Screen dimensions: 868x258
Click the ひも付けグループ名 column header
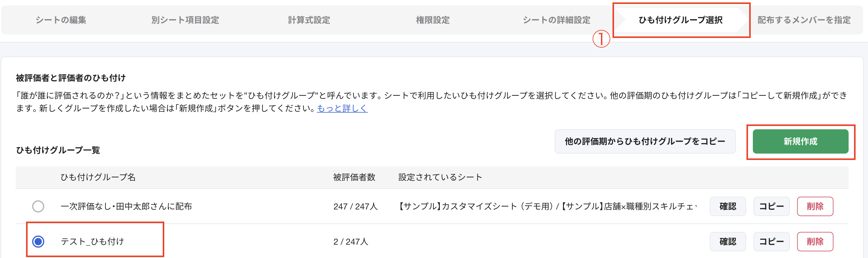click(99, 177)
